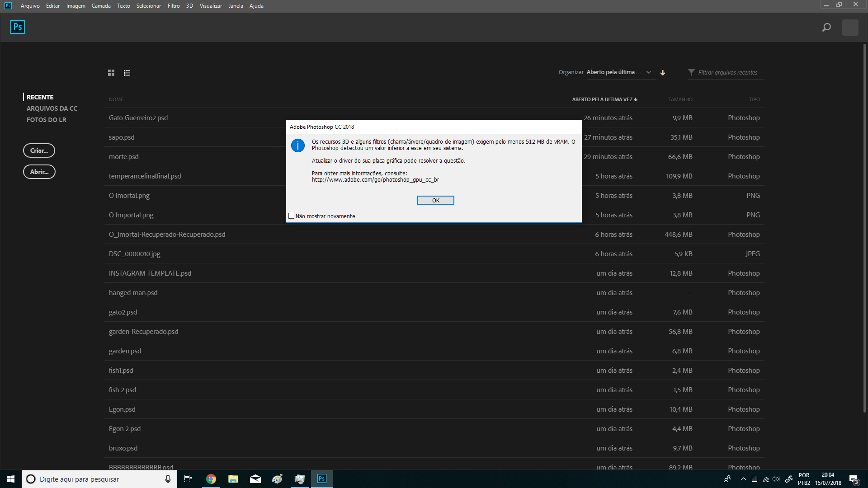868x488 pixels.
Task: Switch to thumbnail grid view
Action: [x=111, y=73]
